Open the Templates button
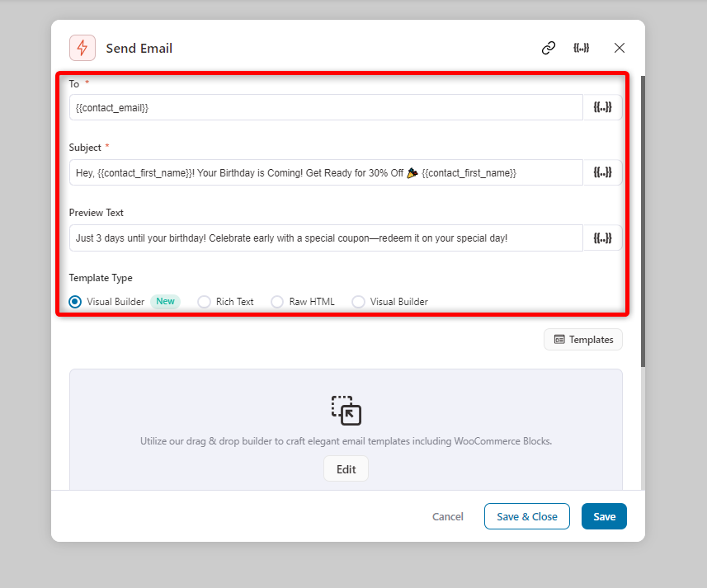Viewport: 707px width, 588px height. pos(583,339)
